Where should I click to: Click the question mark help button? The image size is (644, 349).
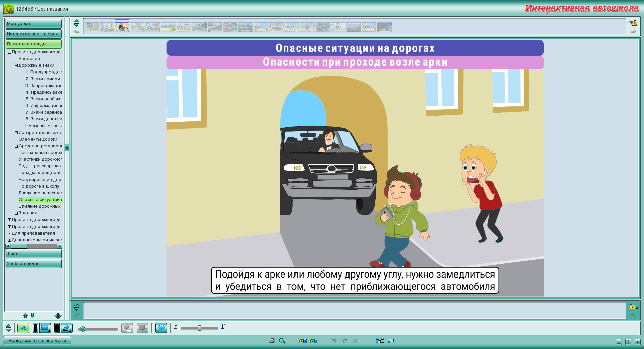click(x=628, y=342)
